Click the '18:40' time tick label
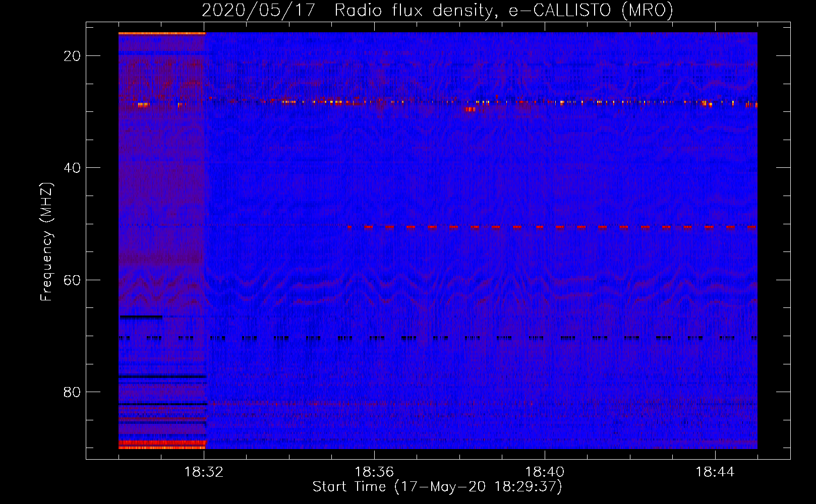Screen dimensions: 816x504 (545, 472)
